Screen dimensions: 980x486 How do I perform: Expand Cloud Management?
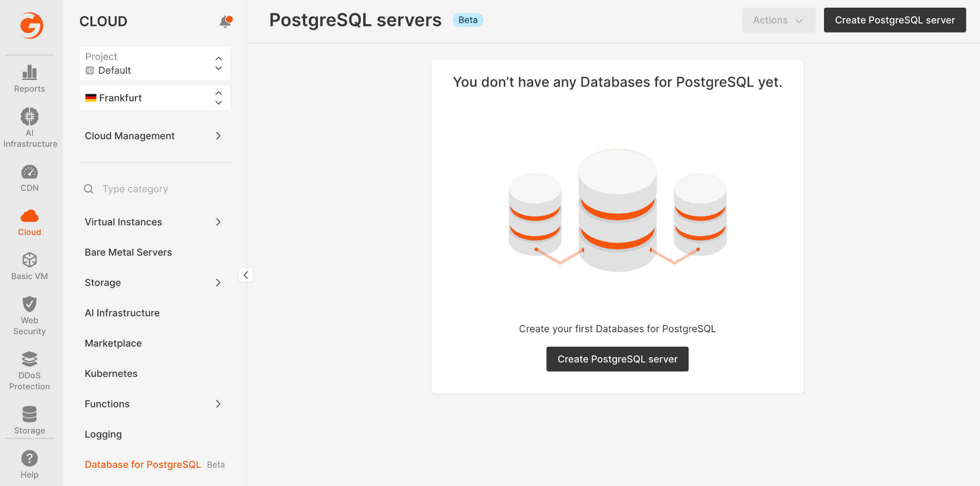[x=155, y=136]
